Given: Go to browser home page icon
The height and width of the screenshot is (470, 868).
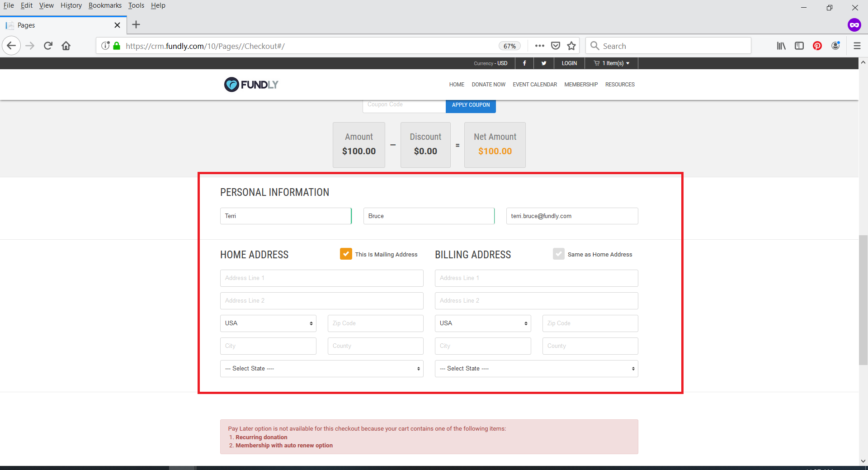Looking at the screenshot, I should pos(66,45).
